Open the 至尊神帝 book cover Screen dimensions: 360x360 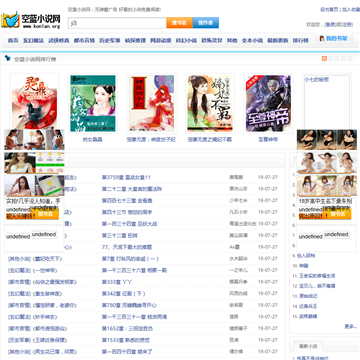pos(268,103)
